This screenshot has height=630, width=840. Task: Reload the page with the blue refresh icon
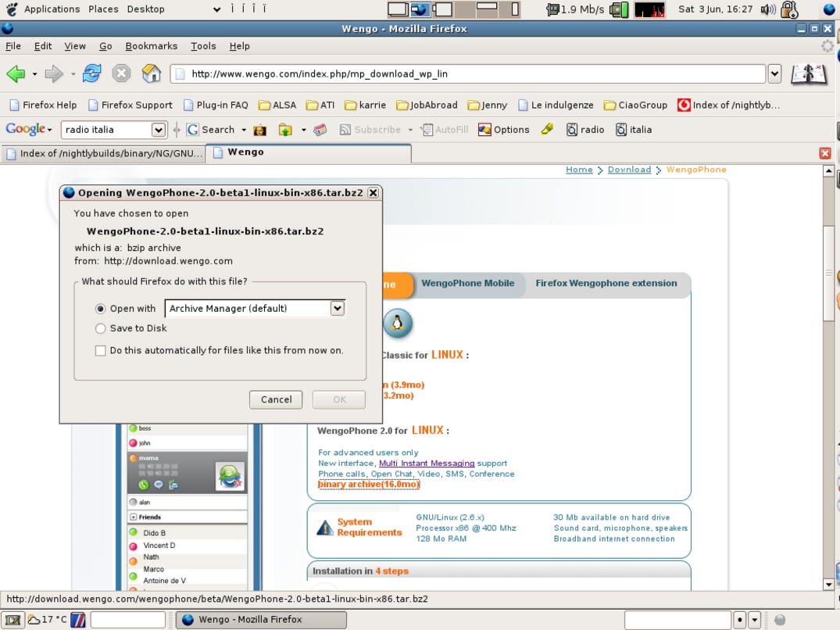pyautogui.click(x=91, y=73)
